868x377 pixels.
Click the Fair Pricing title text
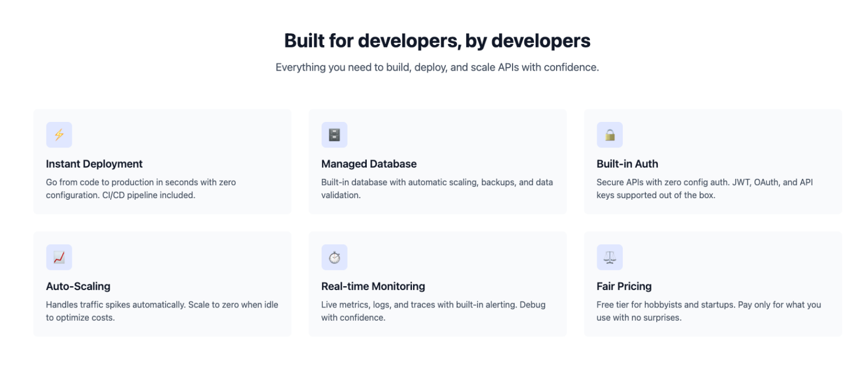coord(624,286)
